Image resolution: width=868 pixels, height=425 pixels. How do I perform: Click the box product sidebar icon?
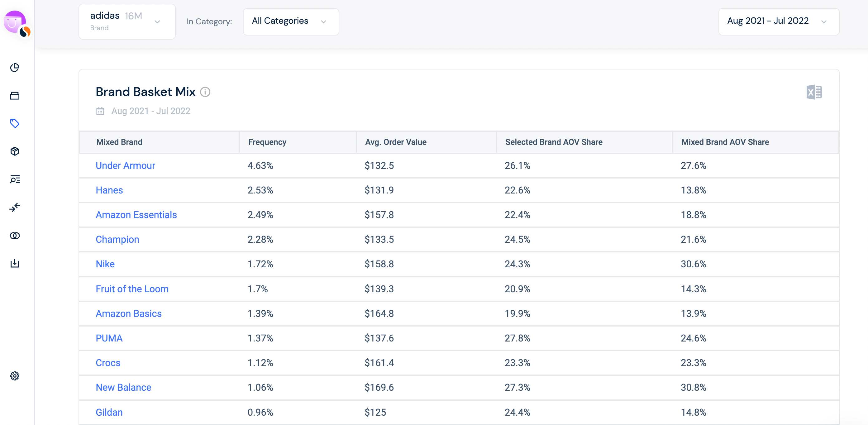[15, 151]
